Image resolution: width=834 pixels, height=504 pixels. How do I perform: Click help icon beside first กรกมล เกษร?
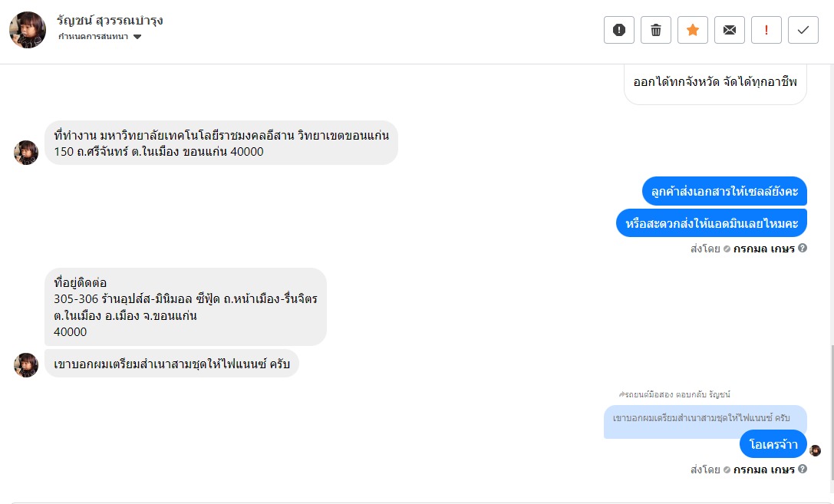point(803,249)
